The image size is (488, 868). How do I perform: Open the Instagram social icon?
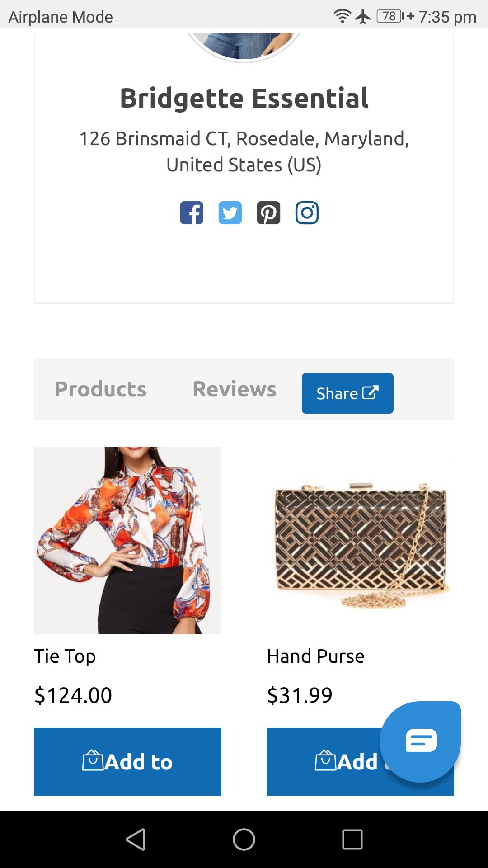[x=307, y=212]
